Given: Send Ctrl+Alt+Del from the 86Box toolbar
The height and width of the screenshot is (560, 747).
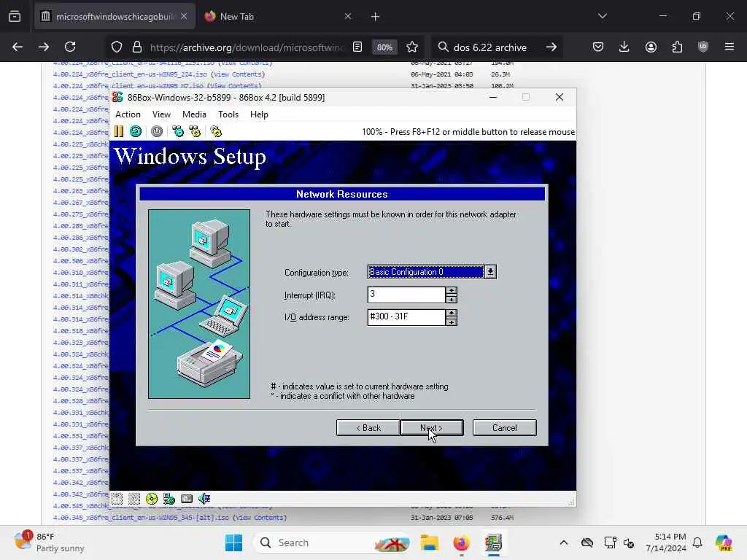Looking at the screenshot, I should (x=178, y=131).
